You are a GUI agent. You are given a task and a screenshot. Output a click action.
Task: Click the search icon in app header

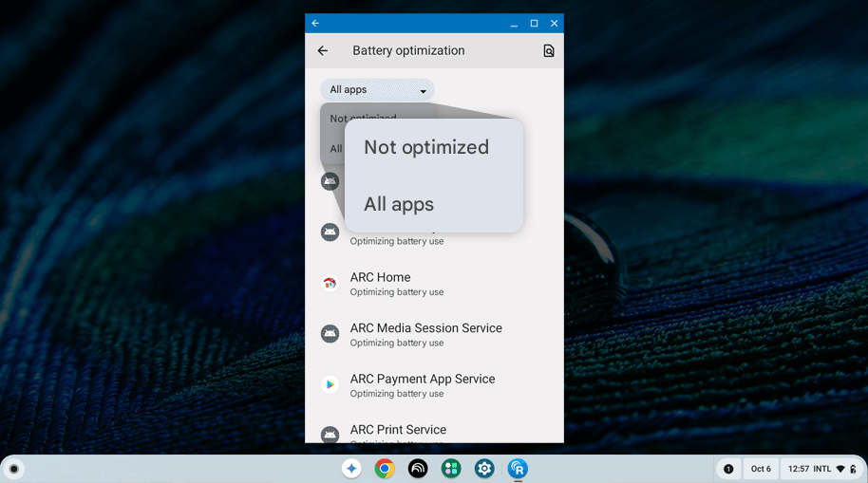coord(548,51)
